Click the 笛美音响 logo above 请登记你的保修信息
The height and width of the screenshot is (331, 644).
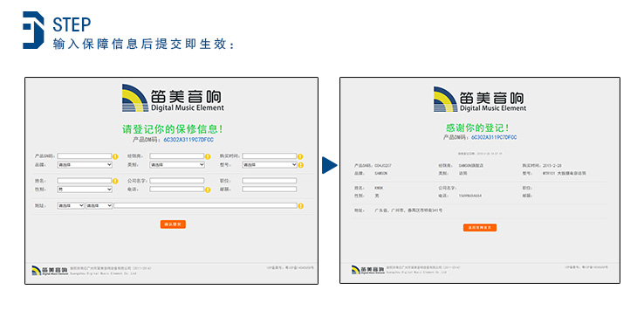[x=173, y=99]
